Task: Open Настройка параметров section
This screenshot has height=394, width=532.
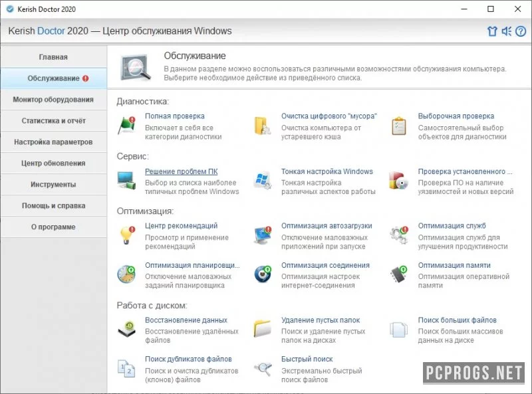Action: pyautogui.click(x=53, y=142)
